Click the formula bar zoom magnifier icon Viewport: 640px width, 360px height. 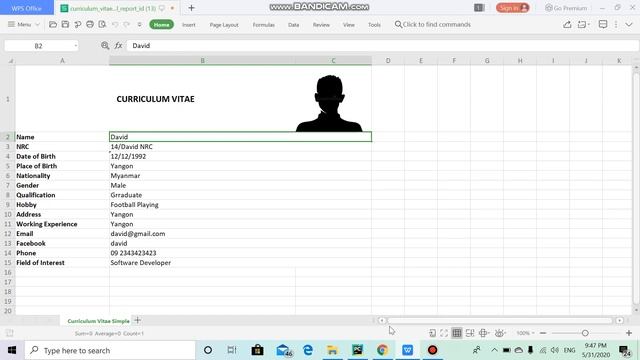pos(105,45)
